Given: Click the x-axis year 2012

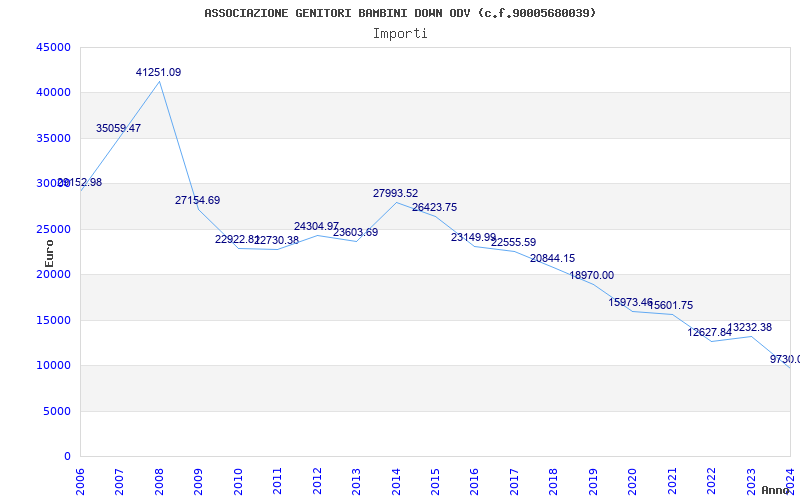Looking at the screenshot, I should click(x=317, y=482).
